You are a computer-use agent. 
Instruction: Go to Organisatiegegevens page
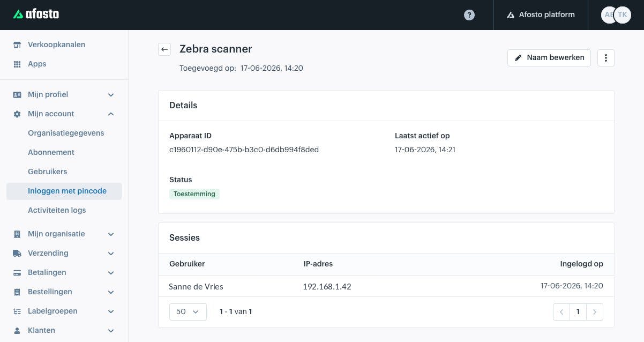tap(66, 133)
